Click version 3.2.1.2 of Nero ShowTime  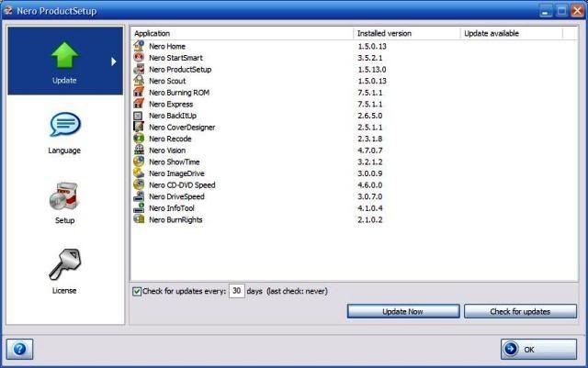(369, 162)
